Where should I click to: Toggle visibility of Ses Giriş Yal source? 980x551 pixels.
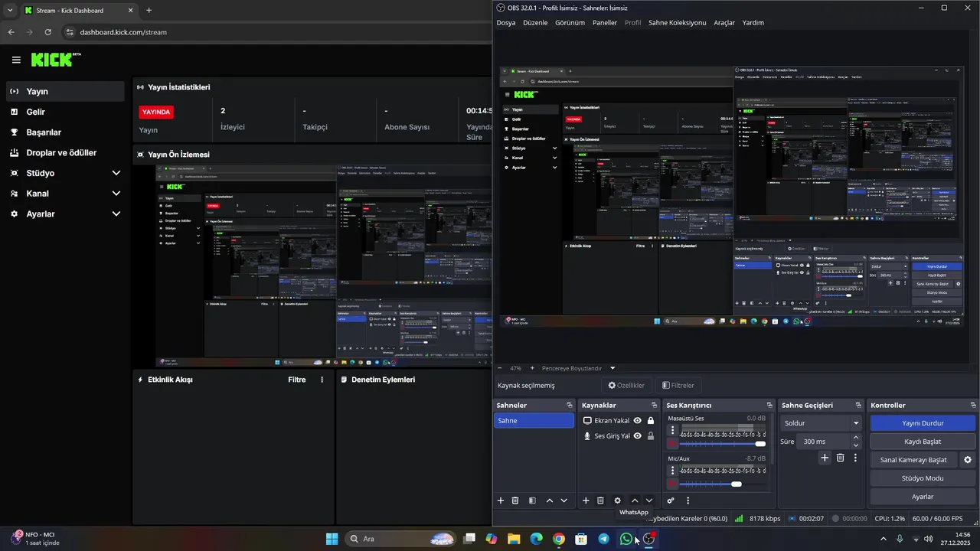(637, 436)
